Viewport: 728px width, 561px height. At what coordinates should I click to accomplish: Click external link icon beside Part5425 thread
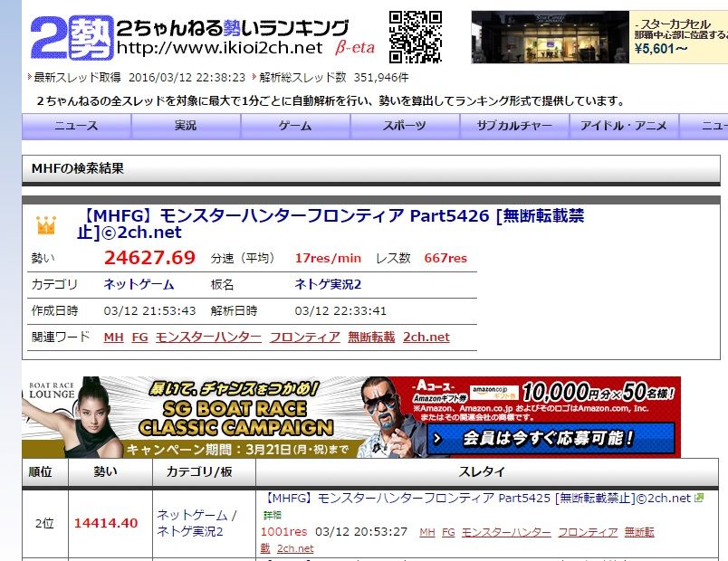point(699,498)
